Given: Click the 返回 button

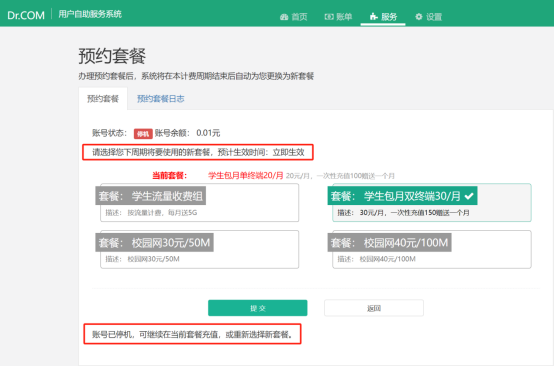Looking at the screenshot, I should click(x=374, y=308).
